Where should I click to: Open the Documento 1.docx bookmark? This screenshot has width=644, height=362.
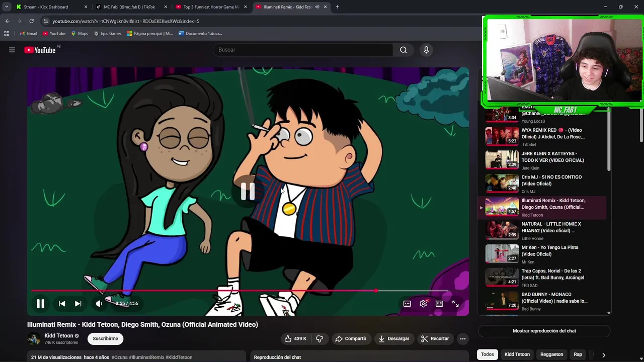pos(200,34)
